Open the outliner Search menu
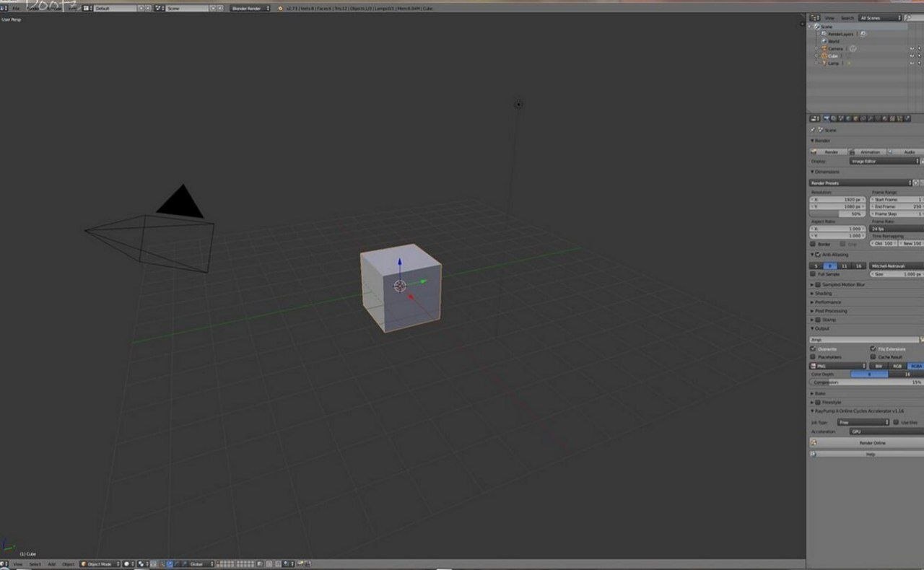 (847, 18)
